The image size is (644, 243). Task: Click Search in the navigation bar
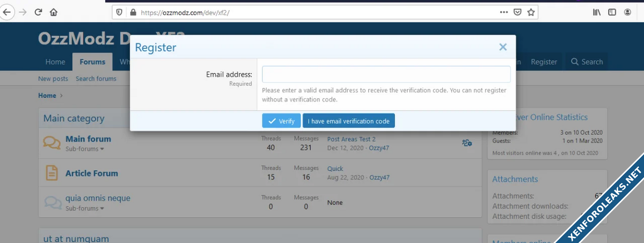coord(587,62)
